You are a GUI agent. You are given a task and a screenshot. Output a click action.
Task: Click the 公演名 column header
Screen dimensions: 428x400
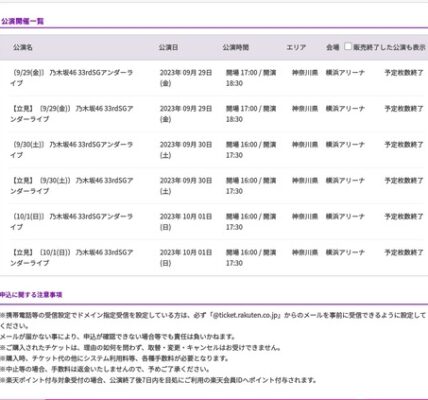[23, 47]
